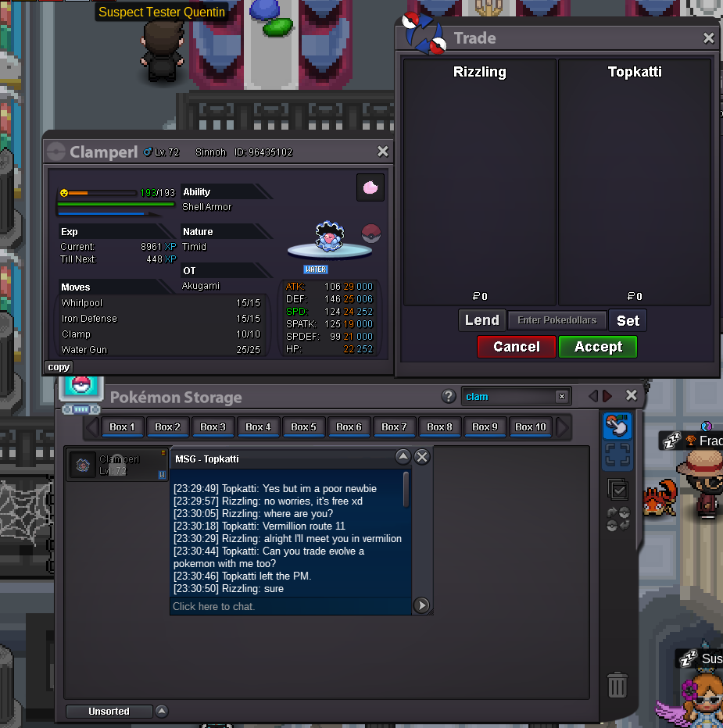Open the Box 10 tab
Screen dimensions: 723x728
pyautogui.click(x=531, y=427)
